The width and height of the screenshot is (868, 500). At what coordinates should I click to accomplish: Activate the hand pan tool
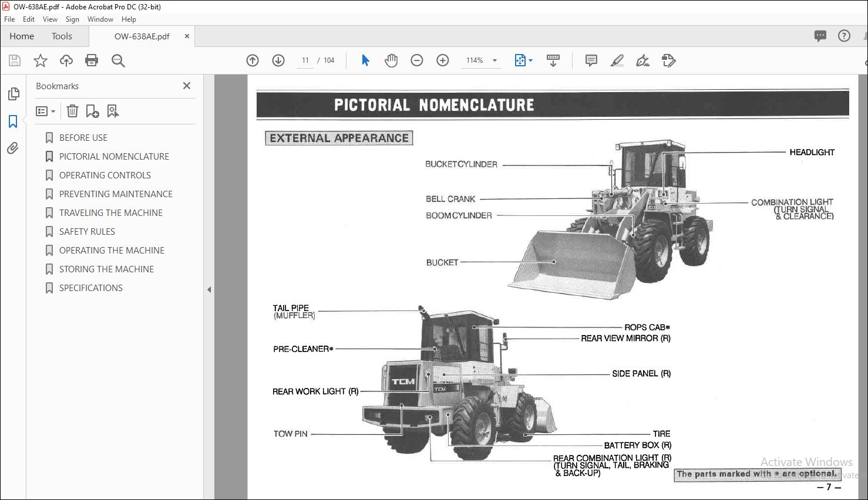(x=391, y=60)
